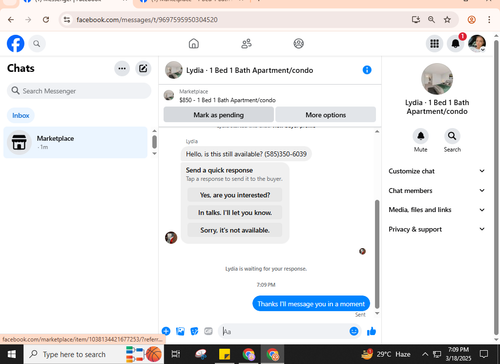Open the Windows notification center icon
Screen dimensions: 500x364
[x=484, y=354]
